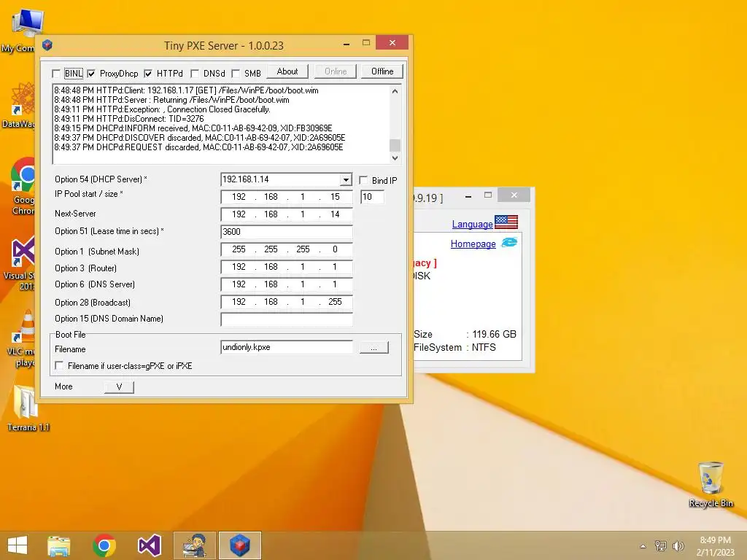The image size is (747, 560).
Task: Open the volume speaker tray icon
Action: (x=678, y=546)
